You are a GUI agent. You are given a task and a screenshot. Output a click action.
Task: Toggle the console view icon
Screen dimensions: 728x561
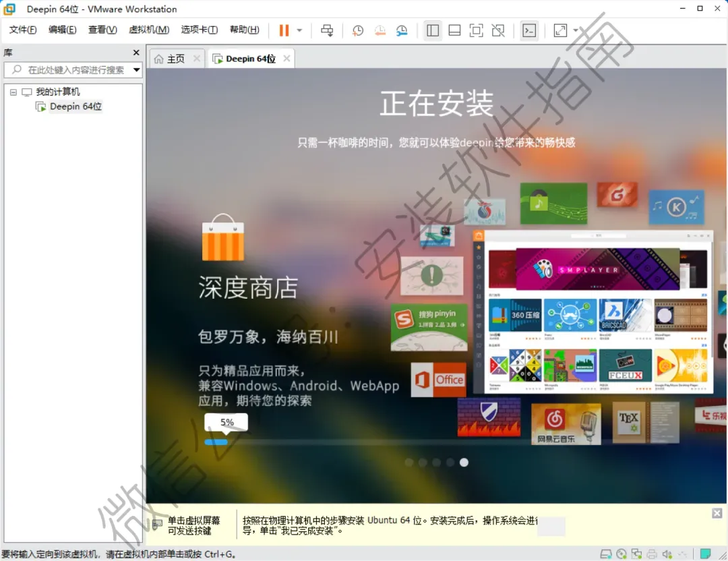[529, 30]
